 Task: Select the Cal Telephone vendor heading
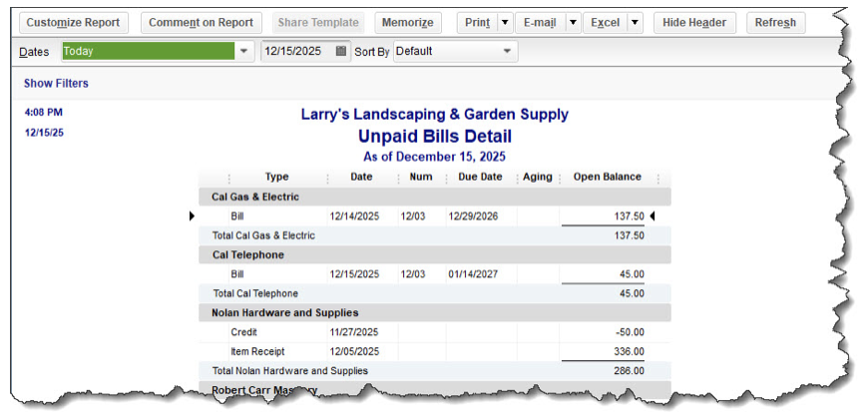click(x=247, y=254)
